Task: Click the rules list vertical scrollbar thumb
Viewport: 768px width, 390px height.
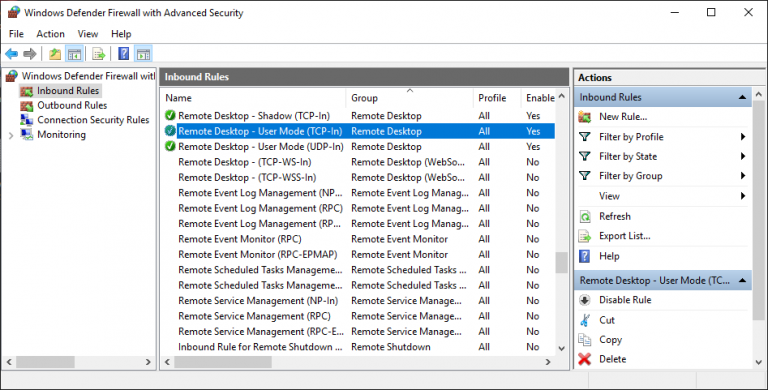Action: click(x=561, y=263)
